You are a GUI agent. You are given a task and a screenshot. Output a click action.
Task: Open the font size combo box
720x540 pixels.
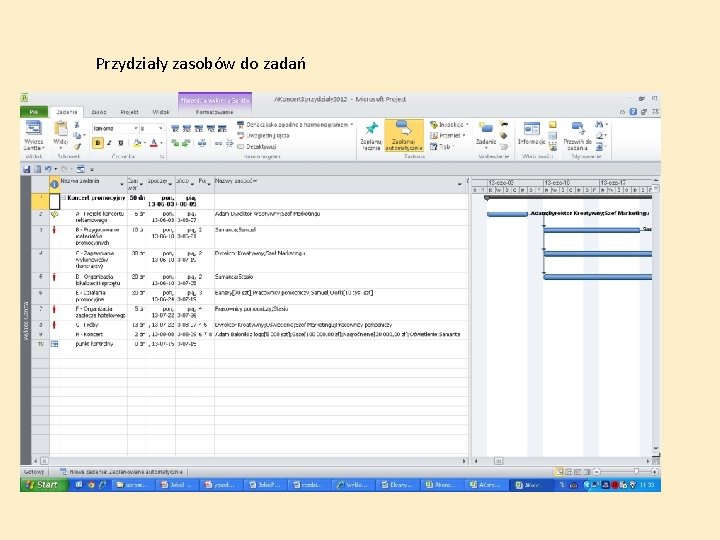point(152,128)
